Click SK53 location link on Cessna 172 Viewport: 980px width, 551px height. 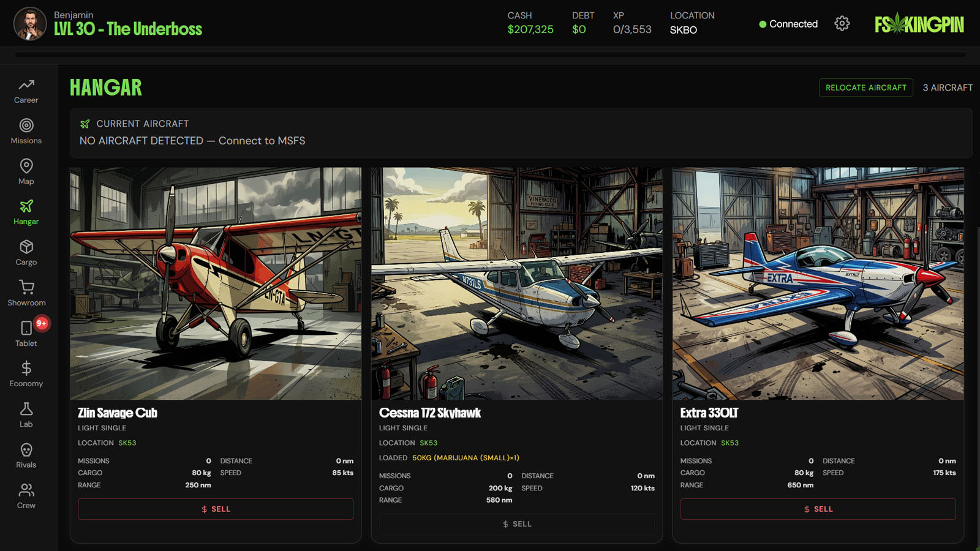click(x=429, y=443)
